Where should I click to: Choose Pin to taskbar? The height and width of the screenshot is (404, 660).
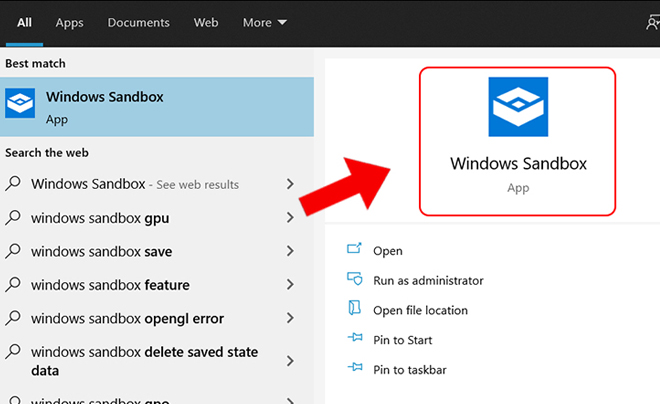(x=410, y=370)
